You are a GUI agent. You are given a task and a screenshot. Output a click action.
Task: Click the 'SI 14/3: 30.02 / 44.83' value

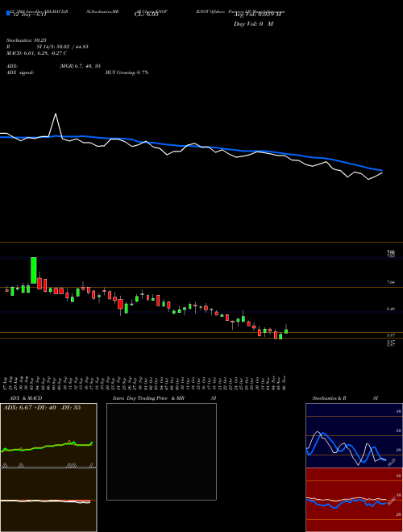click(62, 47)
